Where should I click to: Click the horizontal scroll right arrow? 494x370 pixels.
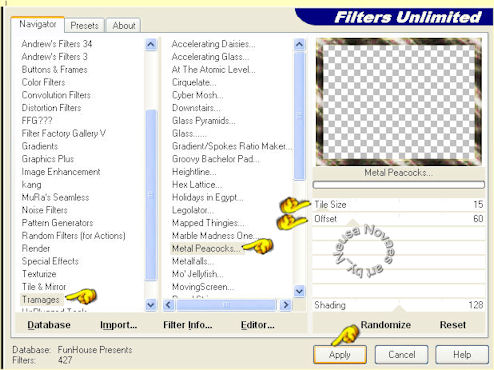286,305
